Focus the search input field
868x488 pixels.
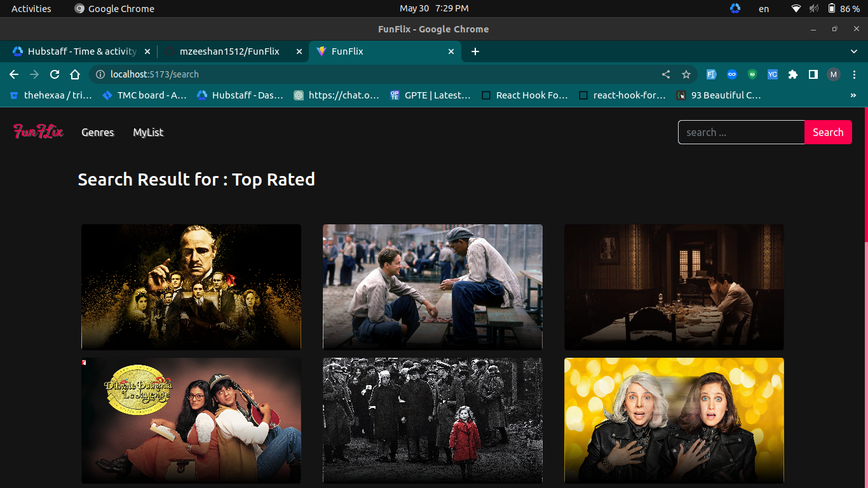click(741, 132)
